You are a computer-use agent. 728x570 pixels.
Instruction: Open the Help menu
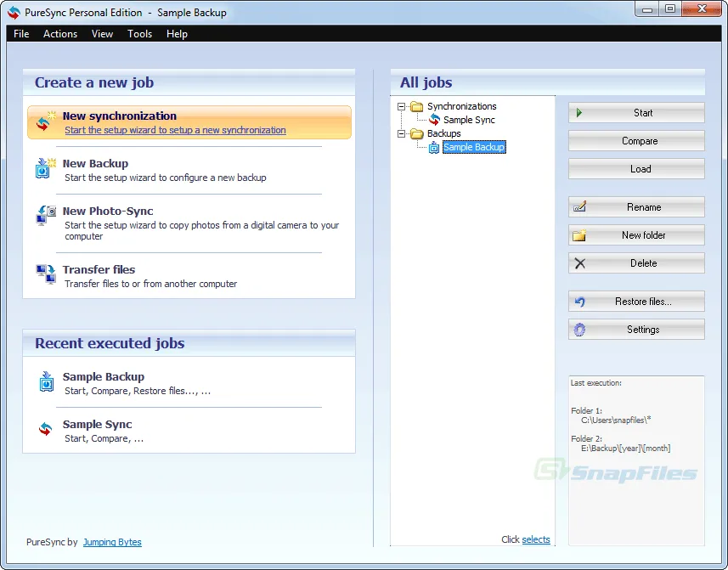pyautogui.click(x=177, y=34)
